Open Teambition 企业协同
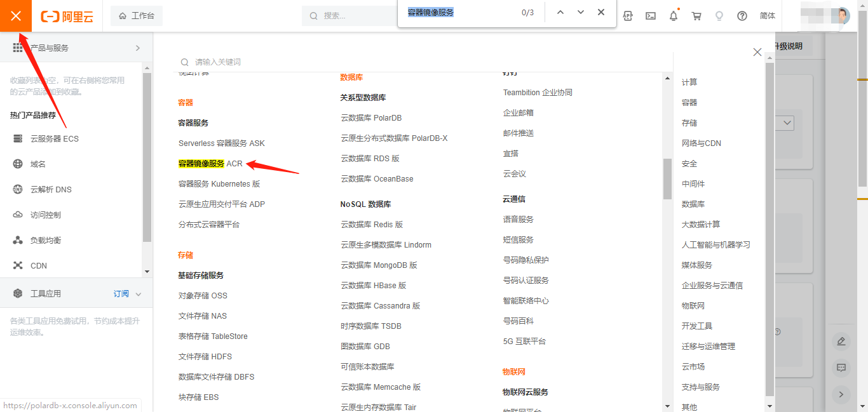This screenshot has width=868, height=412. point(538,93)
